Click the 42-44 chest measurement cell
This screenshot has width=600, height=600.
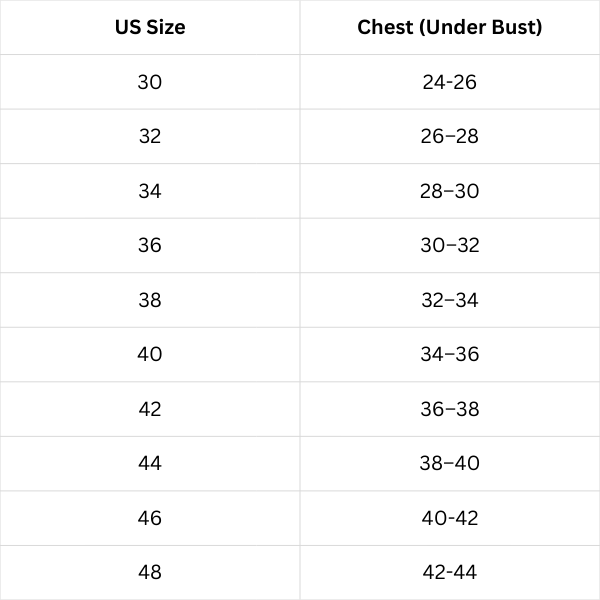click(x=450, y=572)
